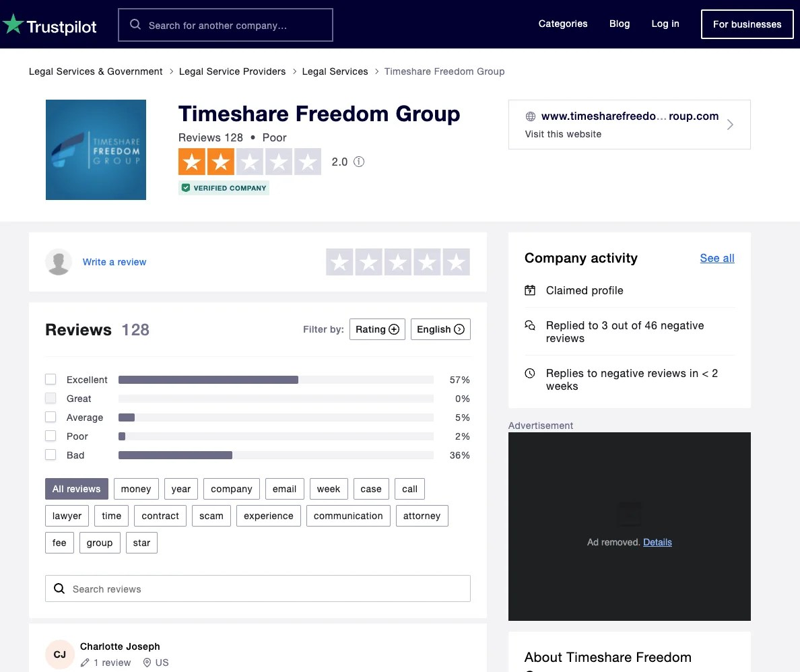Check the Excellent rating filter checkbox

coord(51,379)
